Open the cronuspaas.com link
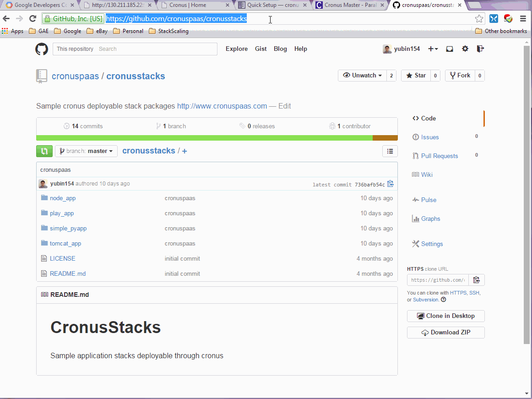This screenshot has width=532, height=399. click(222, 106)
